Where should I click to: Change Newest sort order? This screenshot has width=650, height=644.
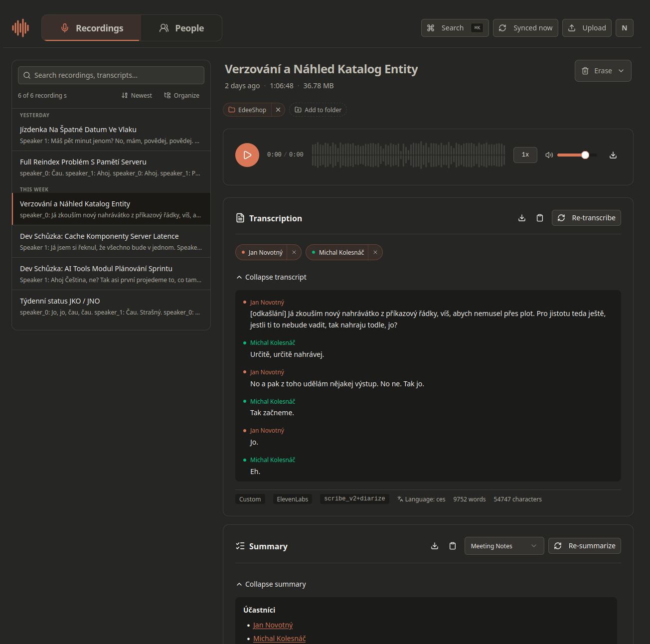137,95
